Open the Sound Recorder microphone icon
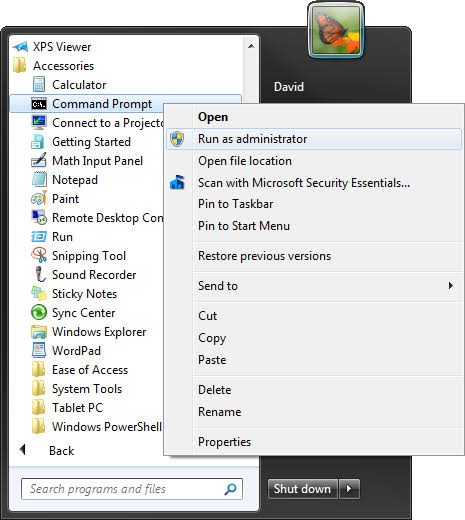This screenshot has height=520, width=465. [x=40, y=275]
